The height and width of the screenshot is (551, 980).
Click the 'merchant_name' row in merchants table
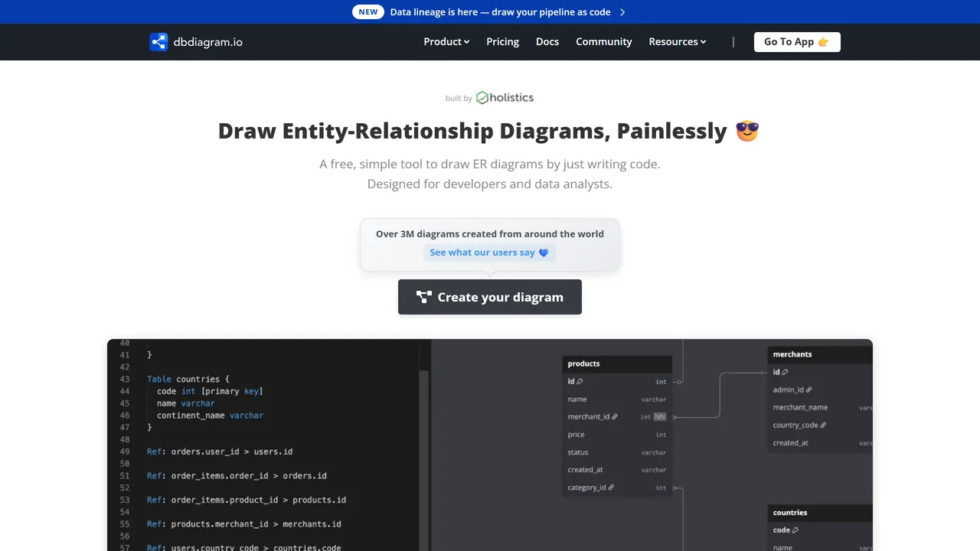[x=820, y=407]
